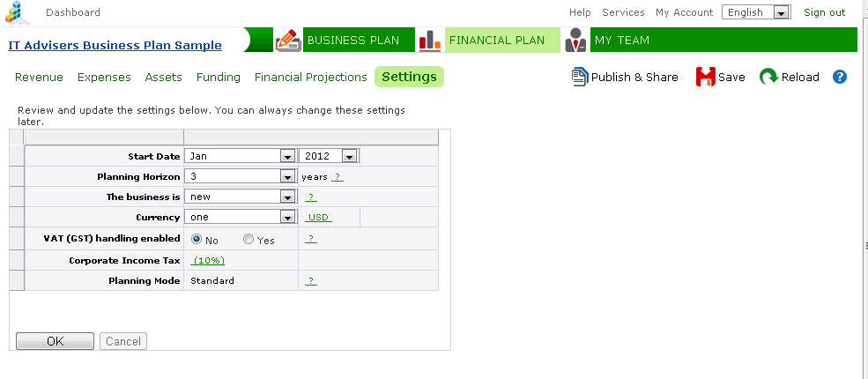Click the app logo icon beside Dashboard
The width and height of the screenshot is (868, 379).
click(18, 12)
